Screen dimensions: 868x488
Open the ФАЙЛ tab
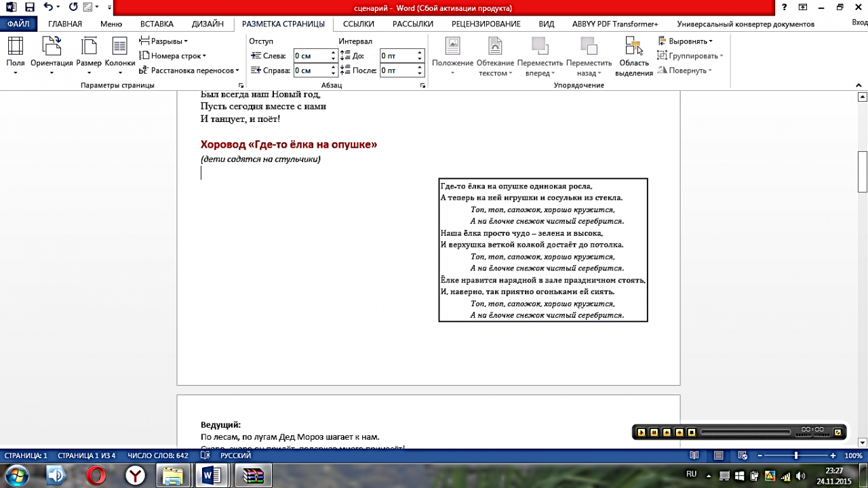(x=18, y=24)
